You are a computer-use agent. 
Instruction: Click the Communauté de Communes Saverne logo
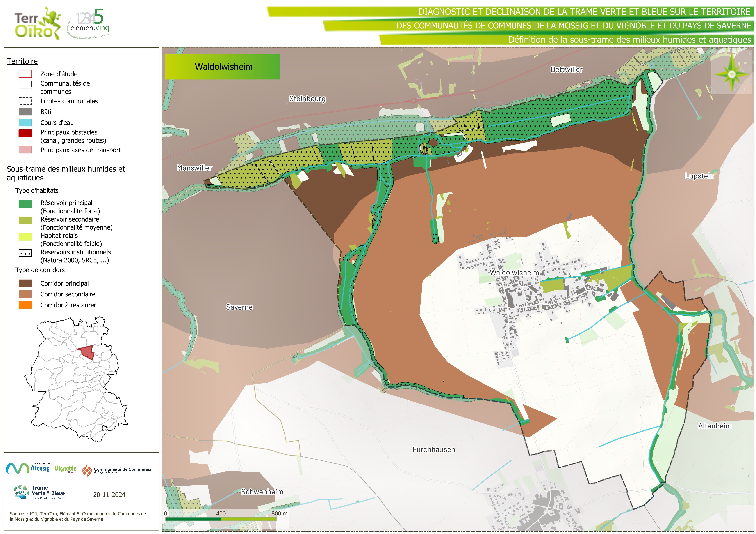coord(117,470)
